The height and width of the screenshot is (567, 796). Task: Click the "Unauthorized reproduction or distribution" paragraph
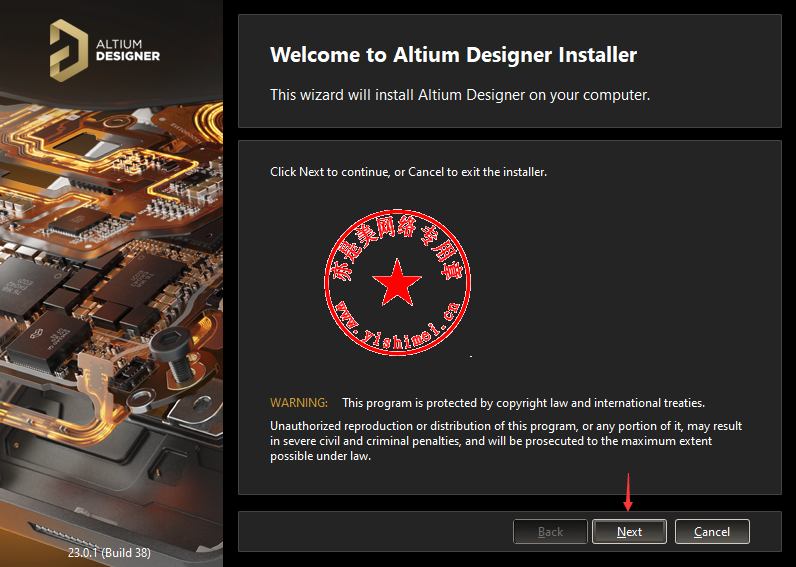point(506,441)
